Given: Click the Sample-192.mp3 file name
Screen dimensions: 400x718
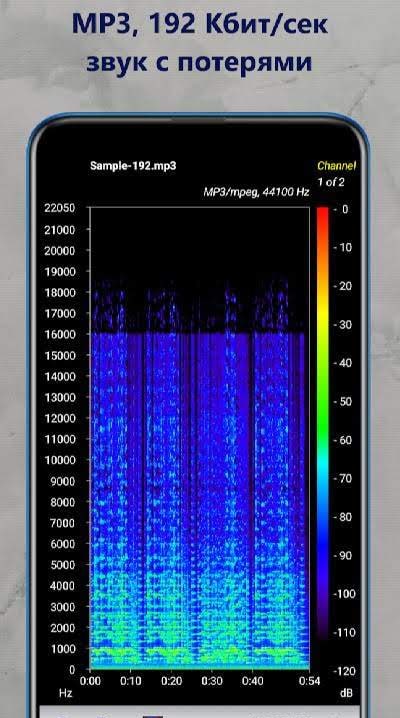Looking at the screenshot, I should [x=133, y=166].
